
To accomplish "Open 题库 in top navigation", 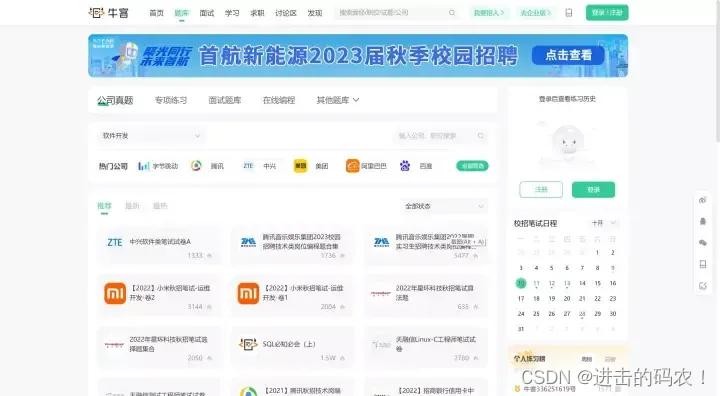I will [x=181, y=13].
